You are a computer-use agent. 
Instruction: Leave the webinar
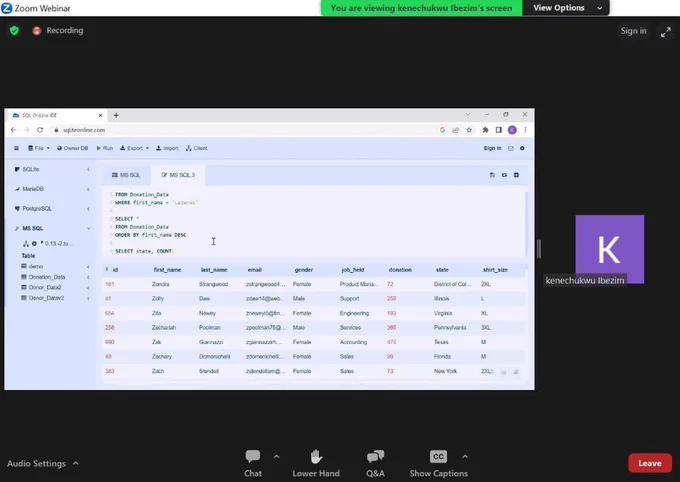650,463
